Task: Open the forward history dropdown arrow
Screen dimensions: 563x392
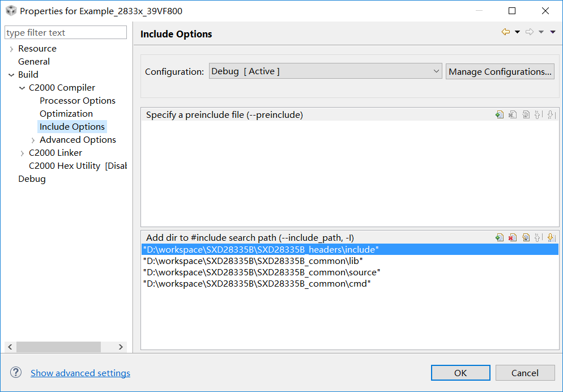Action: (541, 32)
